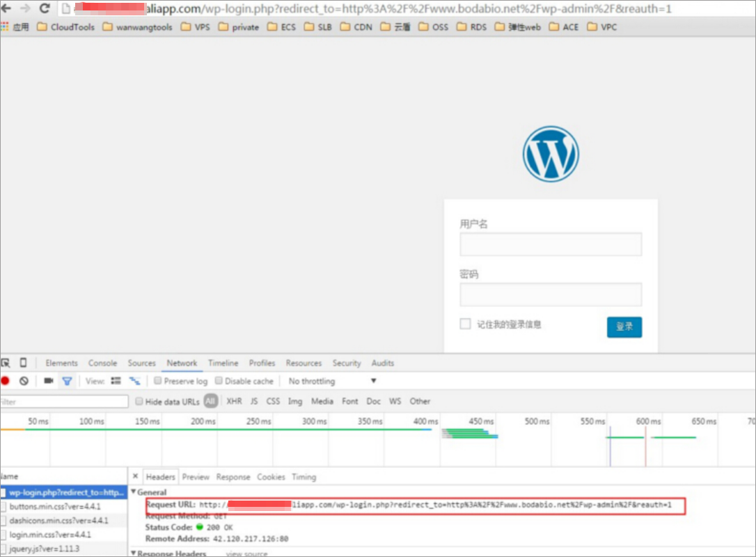Click the blue 登录 login button

coord(624,327)
